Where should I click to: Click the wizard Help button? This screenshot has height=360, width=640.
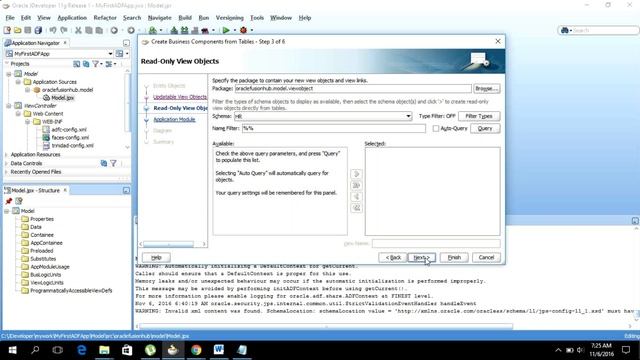click(x=156, y=258)
